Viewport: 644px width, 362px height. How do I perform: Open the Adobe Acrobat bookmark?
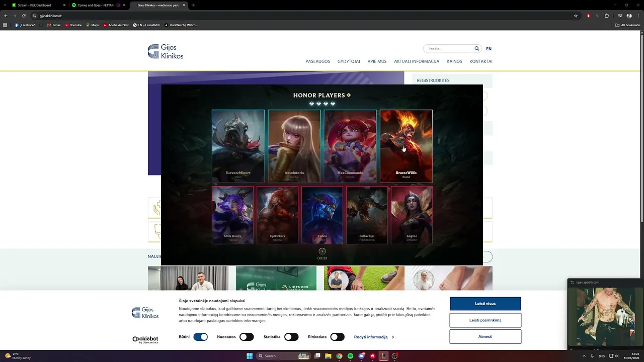tap(116, 25)
